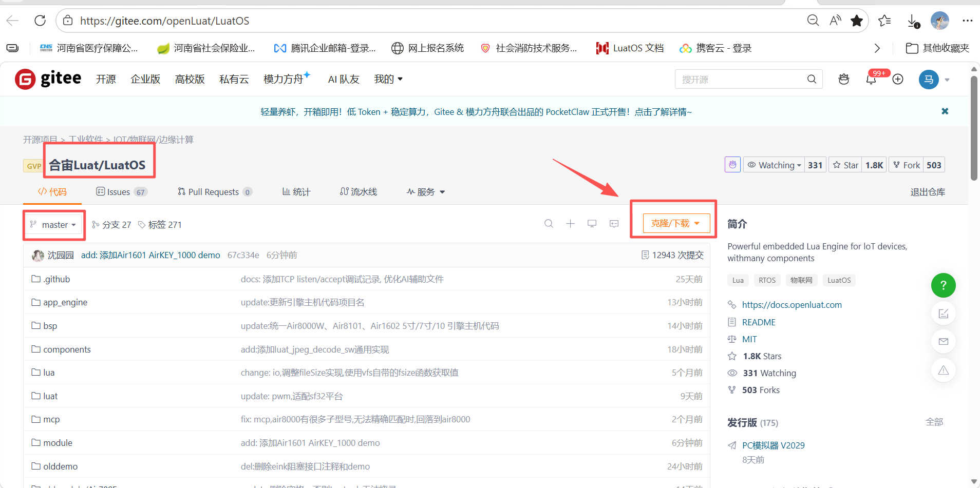
Task: Open the 高校版 navigation item
Action: tap(190, 79)
